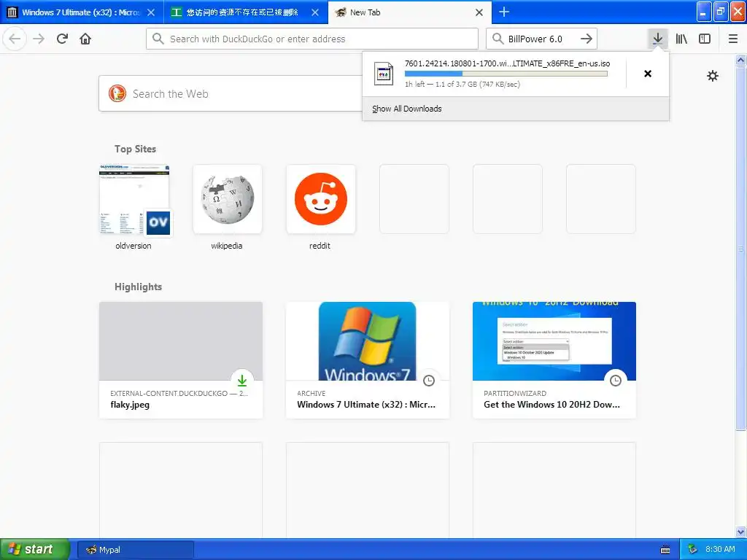Open a new tab with plus button
This screenshot has height=560, width=747.
click(x=503, y=12)
